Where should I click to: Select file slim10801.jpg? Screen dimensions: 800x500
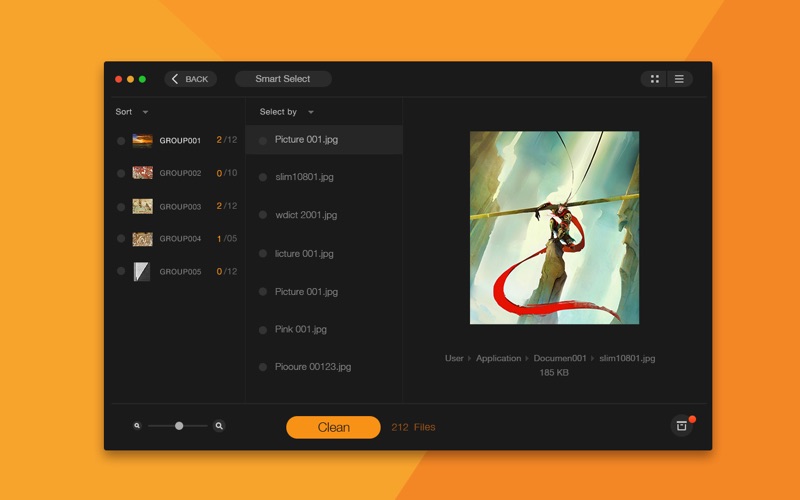click(x=304, y=177)
